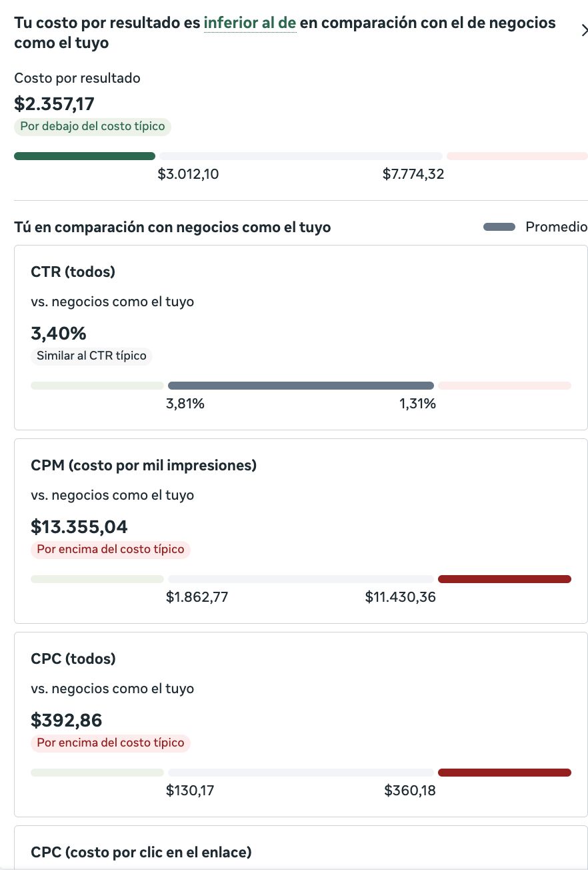Open the cost per result details chevron
The height and width of the screenshot is (870, 588).
point(584,30)
